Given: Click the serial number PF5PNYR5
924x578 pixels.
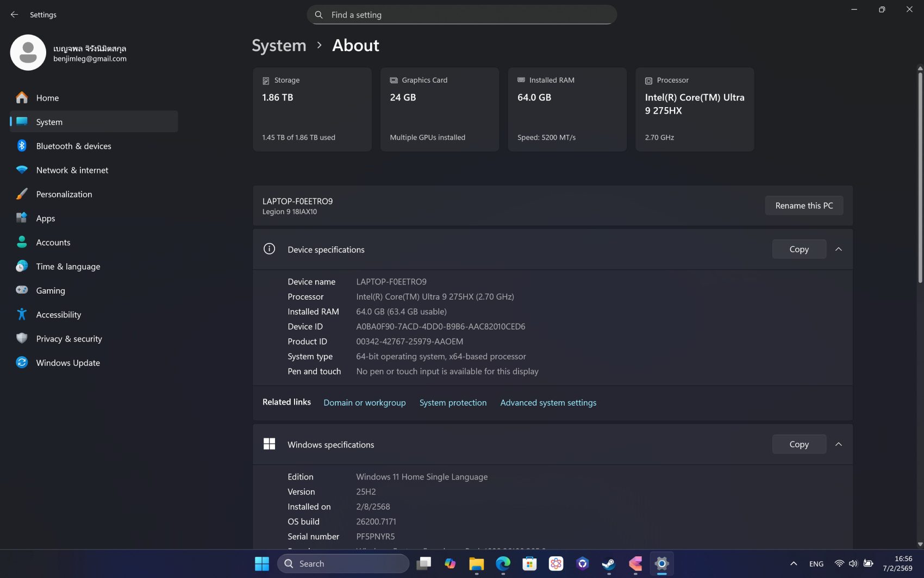Looking at the screenshot, I should [376, 536].
